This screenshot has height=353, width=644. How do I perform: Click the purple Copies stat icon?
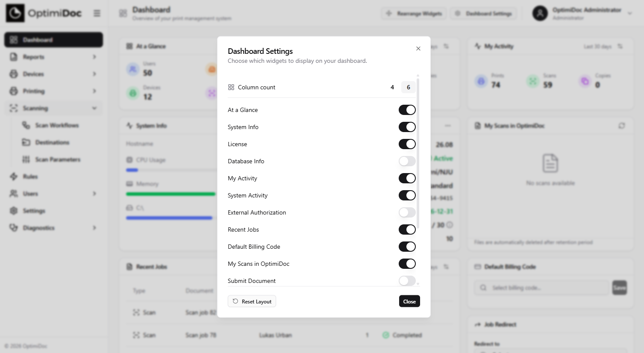[585, 81]
